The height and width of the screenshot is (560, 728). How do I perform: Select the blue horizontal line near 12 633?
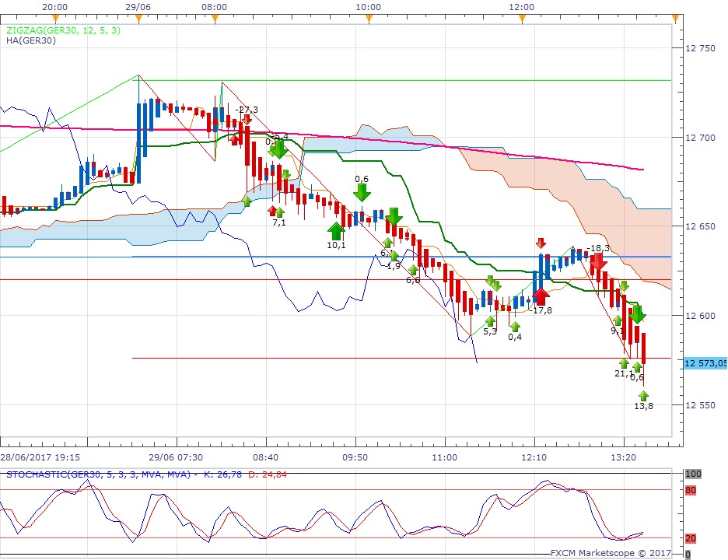[336, 257]
